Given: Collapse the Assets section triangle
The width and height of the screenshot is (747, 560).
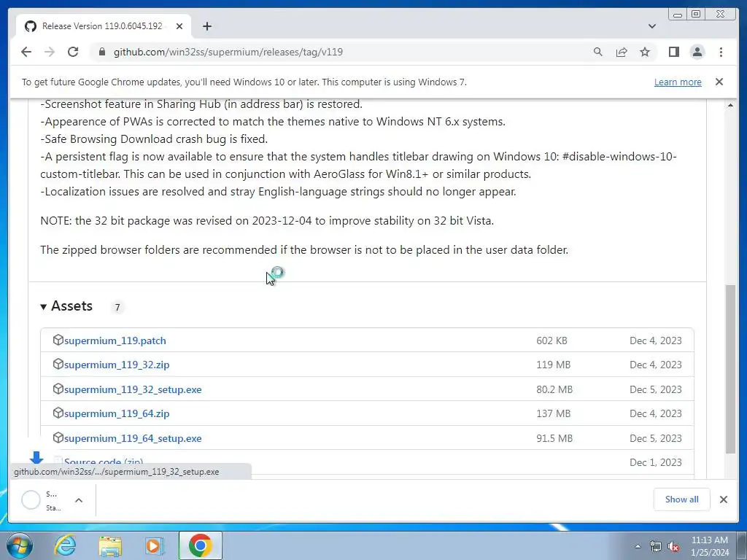Looking at the screenshot, I should tap(43, 307).
